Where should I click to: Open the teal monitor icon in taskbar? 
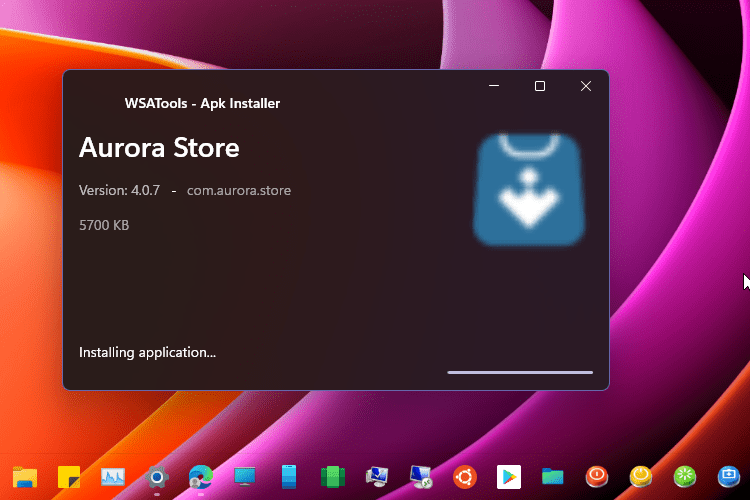245,477
